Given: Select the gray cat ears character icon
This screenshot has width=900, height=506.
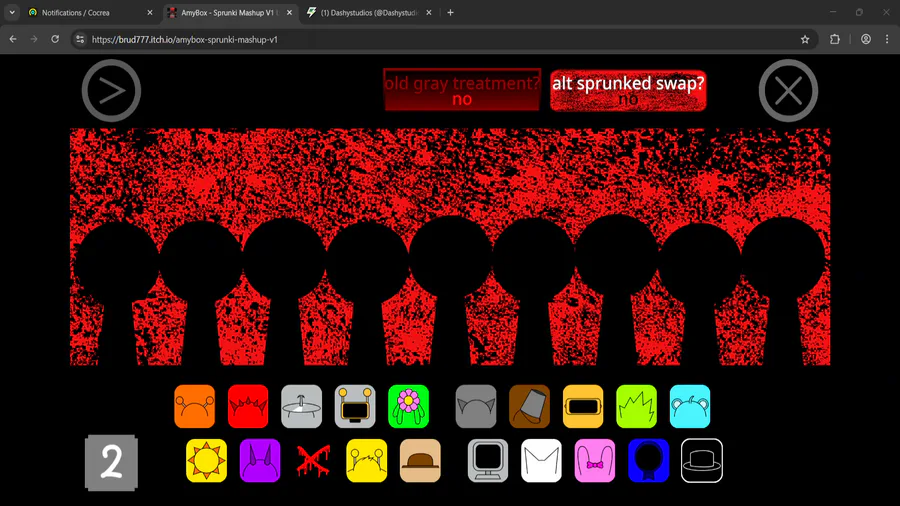Looking at the screenshot, I should tap(476, 406).
